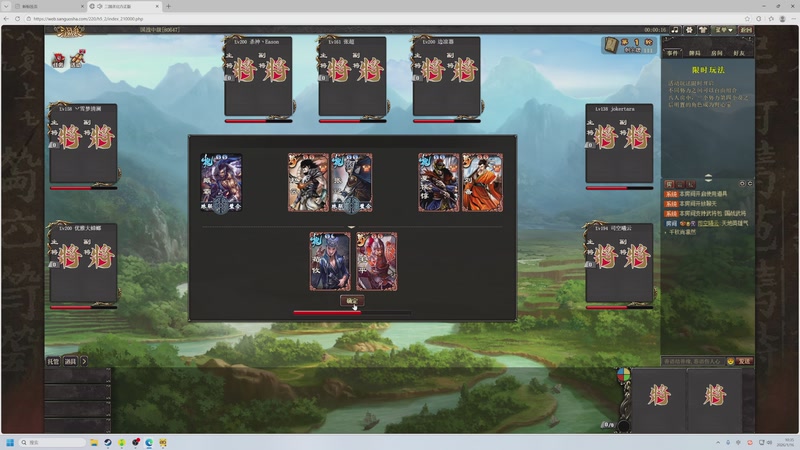This screenshot has height=450, width=800.
Task: Select the first chat channel filter tab
Action: [669, 184]
